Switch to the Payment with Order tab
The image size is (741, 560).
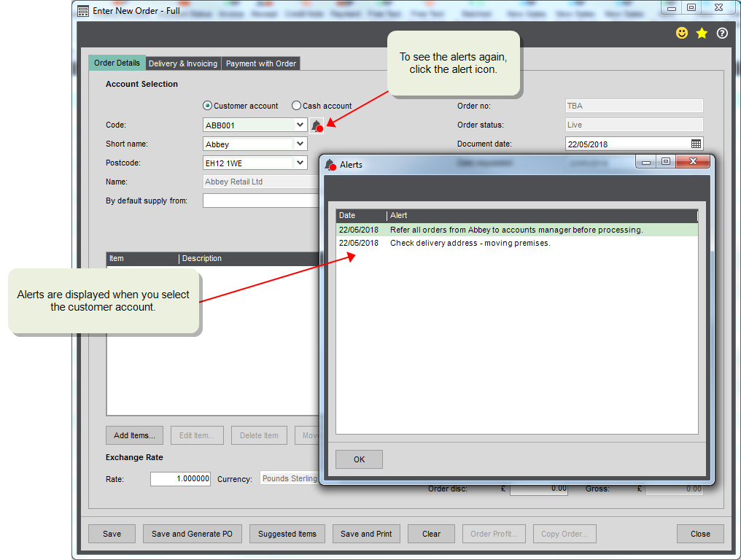(x=260, y=63)
